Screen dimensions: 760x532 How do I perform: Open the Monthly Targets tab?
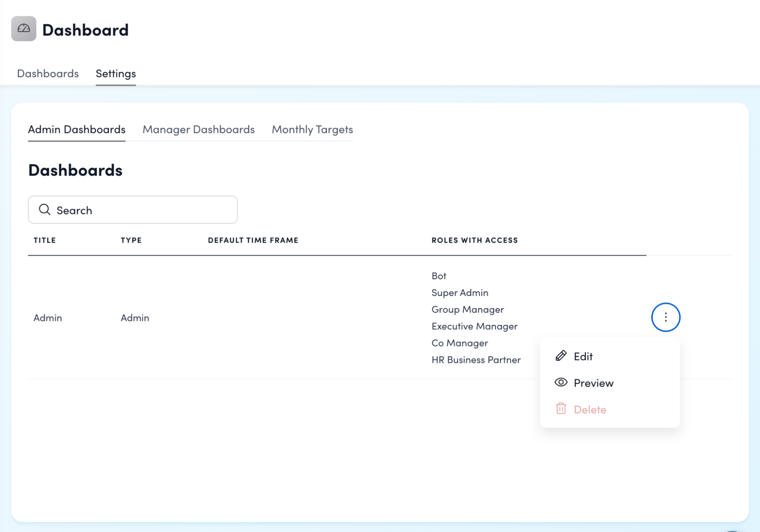pos(312,130)
